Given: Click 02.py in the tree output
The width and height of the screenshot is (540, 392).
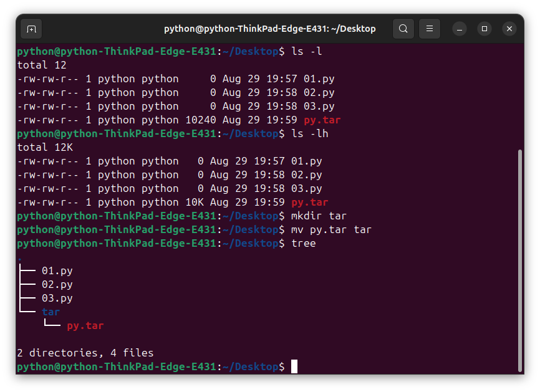Looking at the screenshot, I should 57,285.
